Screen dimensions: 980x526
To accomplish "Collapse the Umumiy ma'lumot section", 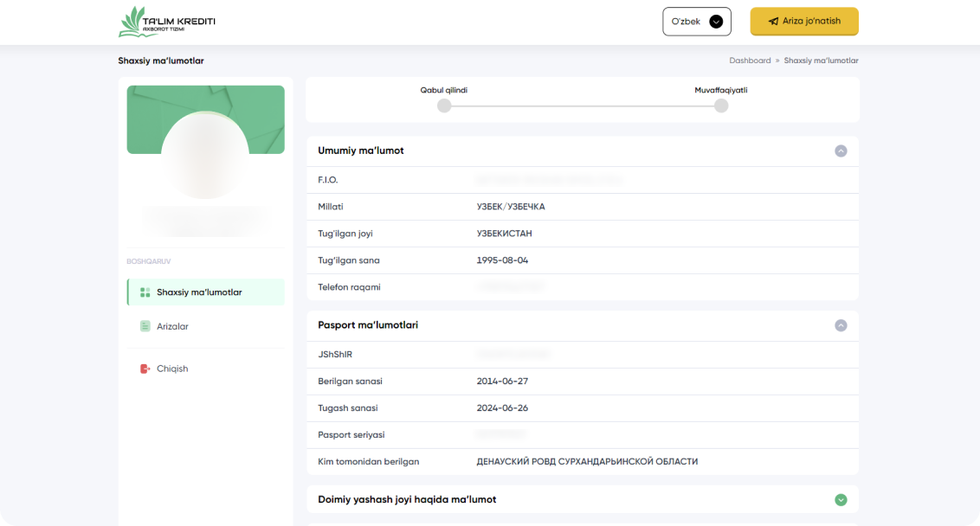I will [x=841, y=151].
